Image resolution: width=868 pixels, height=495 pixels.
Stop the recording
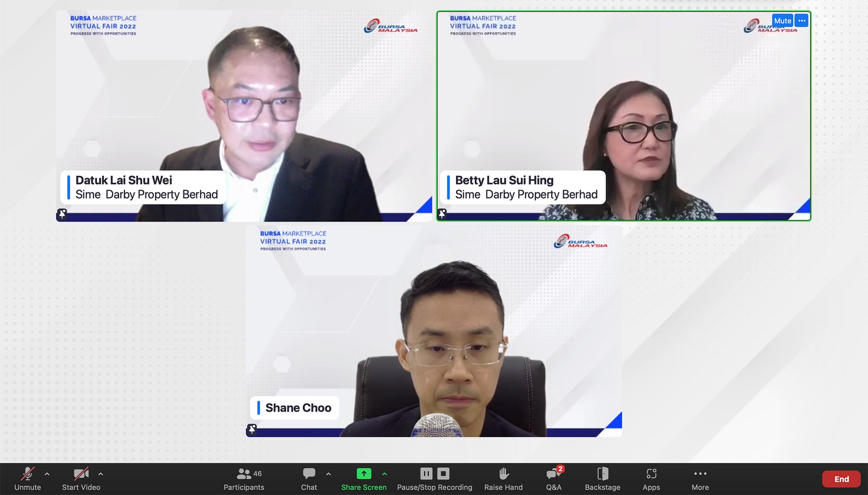tap(443, 474)
